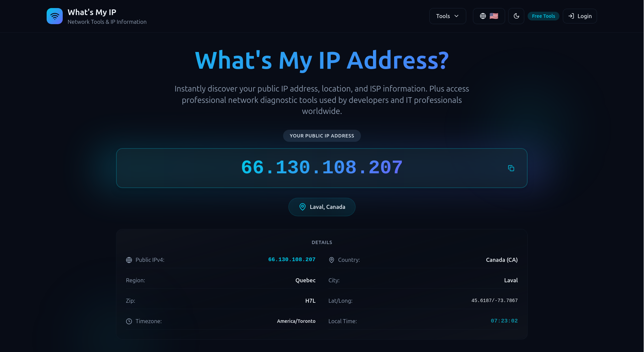The width and height of the screenshot is (644, 352).
Task: Toggle dark mode with moon button
Action: (516, 16)
